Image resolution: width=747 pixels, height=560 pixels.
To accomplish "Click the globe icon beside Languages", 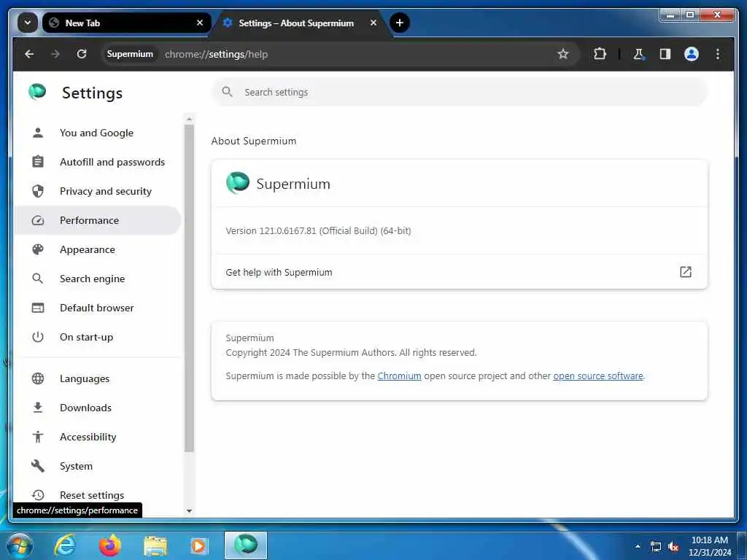I will 38,378.
